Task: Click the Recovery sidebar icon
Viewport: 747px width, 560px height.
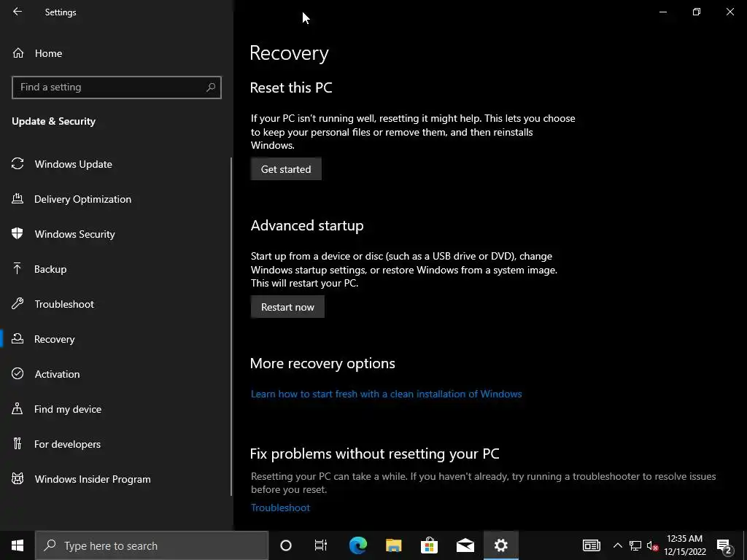Action: click(18, 338)
